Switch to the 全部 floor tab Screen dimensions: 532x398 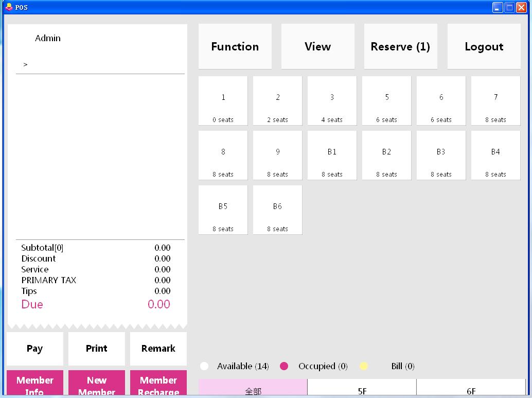point(253,388)
